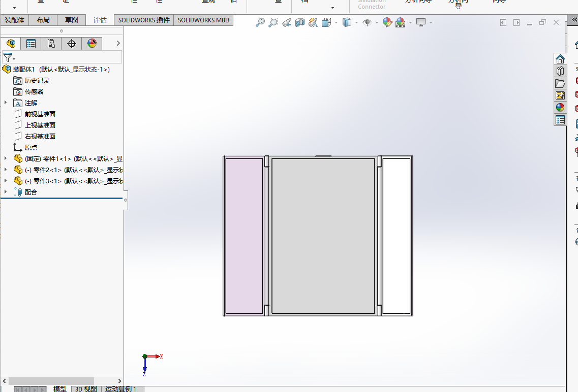This screenshot has height=392, width=578.
Task: Click the gray center panel of the model
Action: (x=323, y=236)
